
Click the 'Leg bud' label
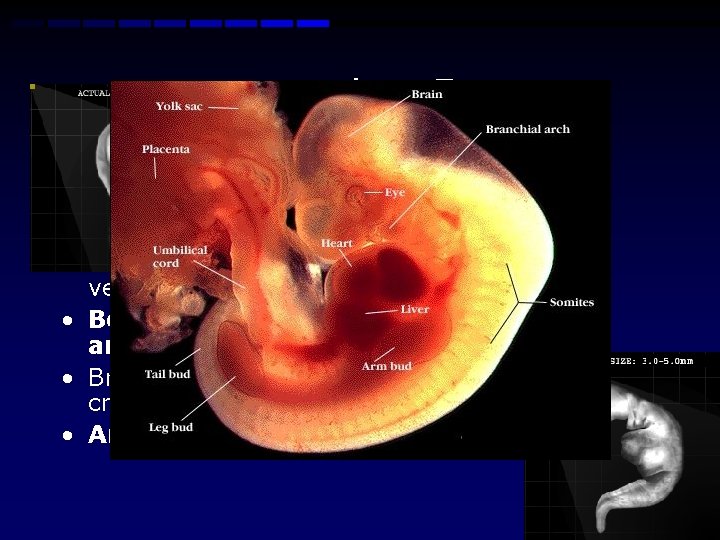171,427
